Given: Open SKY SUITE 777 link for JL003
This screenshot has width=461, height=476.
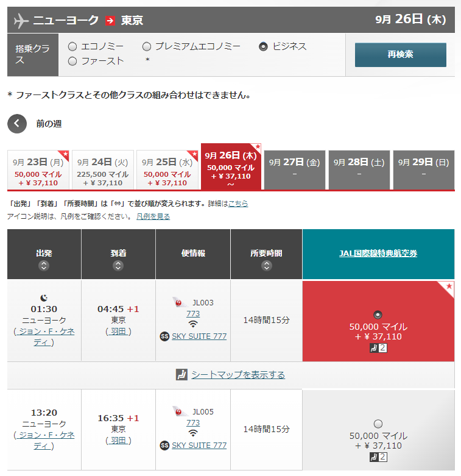Looking at the screenshot, I should click(199, 336).
